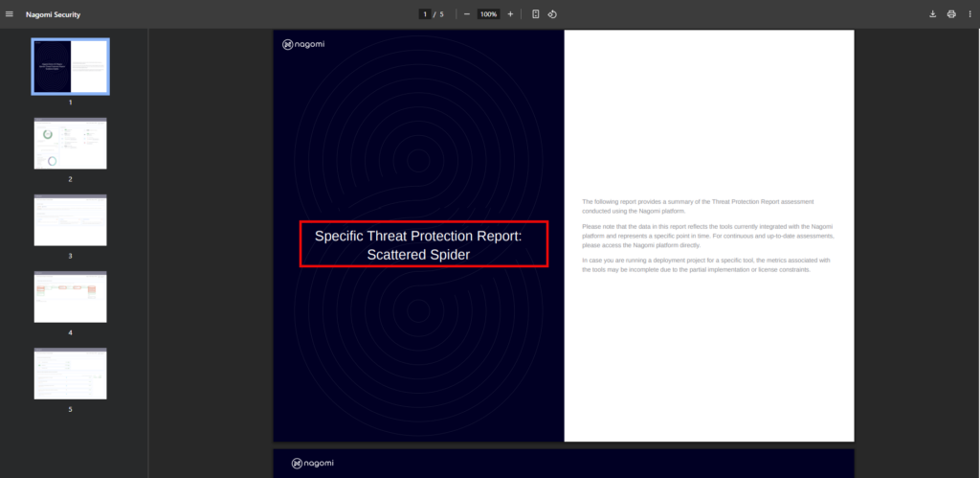Select page 4 thumbnail
Screen dimensions: 980x478
pos(71,297)
